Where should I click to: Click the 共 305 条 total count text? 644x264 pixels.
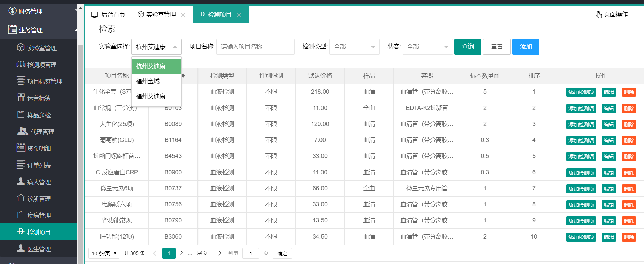(x=134, y=253)
